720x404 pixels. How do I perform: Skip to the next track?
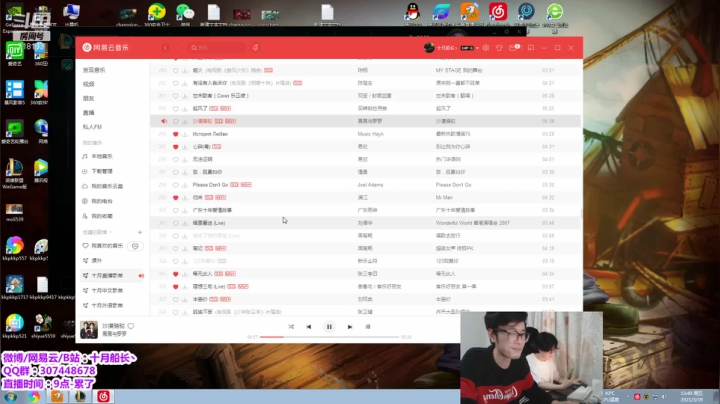pos(350,327)
